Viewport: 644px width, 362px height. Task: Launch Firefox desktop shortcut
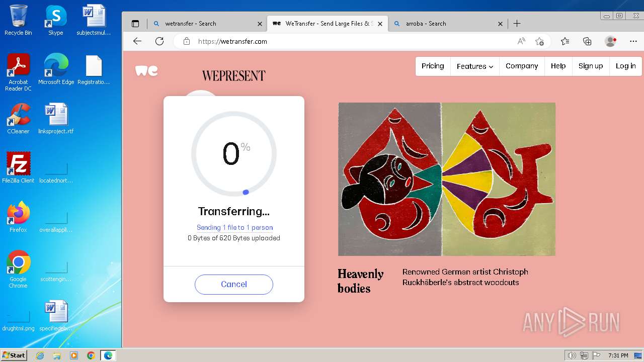coord(18,217)
